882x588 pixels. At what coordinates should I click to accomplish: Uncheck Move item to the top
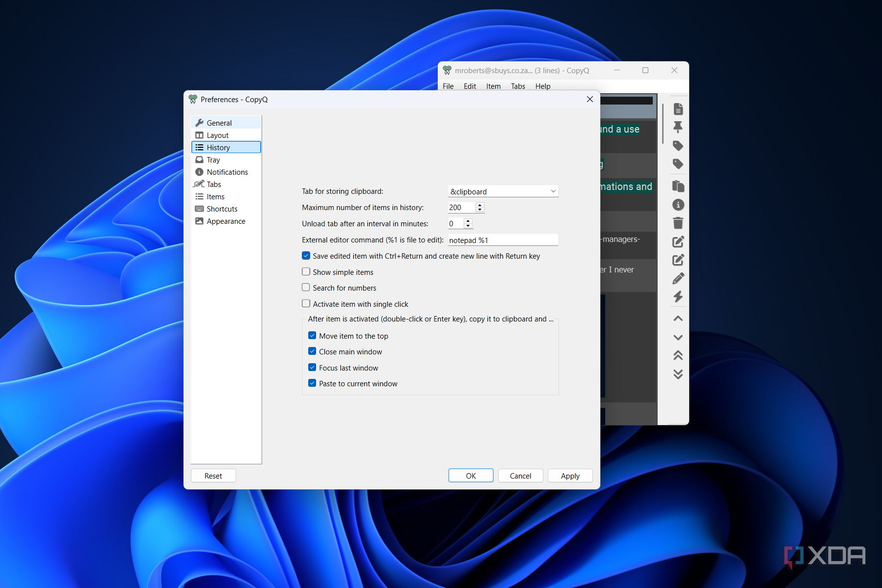[x=312, y=335]
